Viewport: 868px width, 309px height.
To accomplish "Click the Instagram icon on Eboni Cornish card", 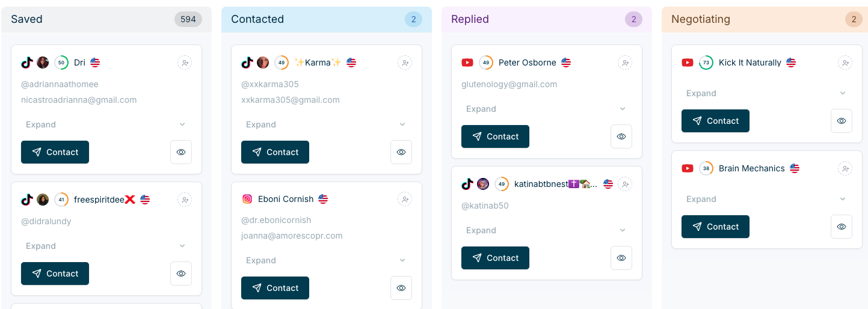I will point(247,199).
